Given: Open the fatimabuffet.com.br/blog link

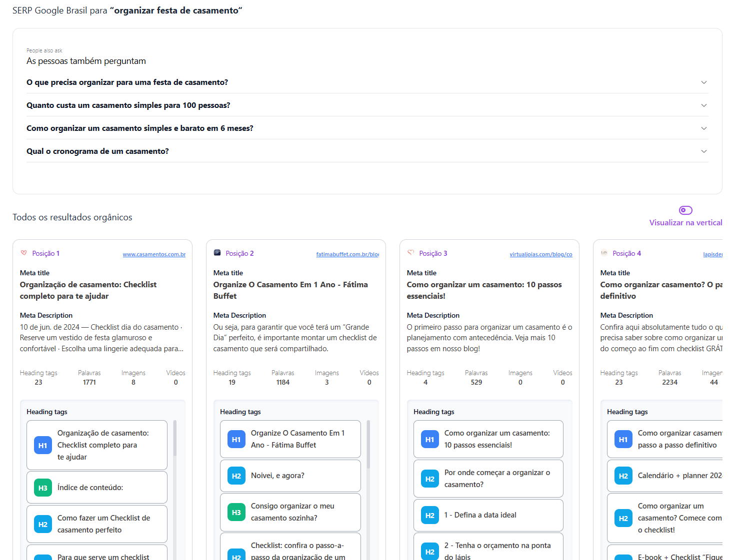Looking at the screenshot, I should coord(347,254).
